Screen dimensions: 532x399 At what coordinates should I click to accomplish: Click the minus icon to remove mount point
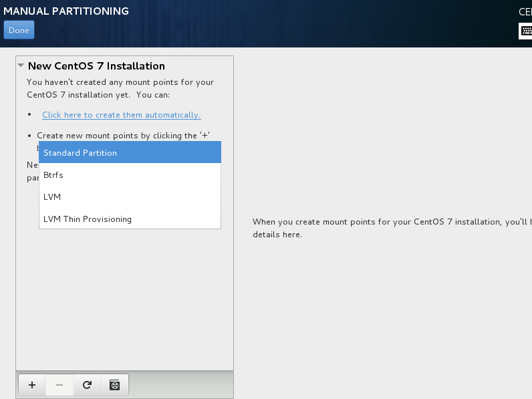[x=59, y=385]
